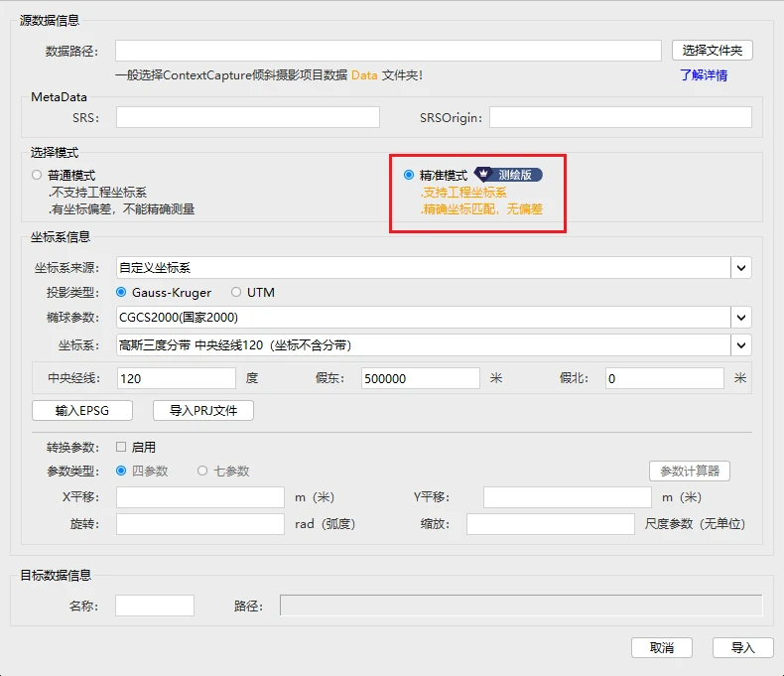The height and width of the screenshot is (676, 784).
Task: Click the text .不支持工程坐标系
Action: (x=97, y=193)
